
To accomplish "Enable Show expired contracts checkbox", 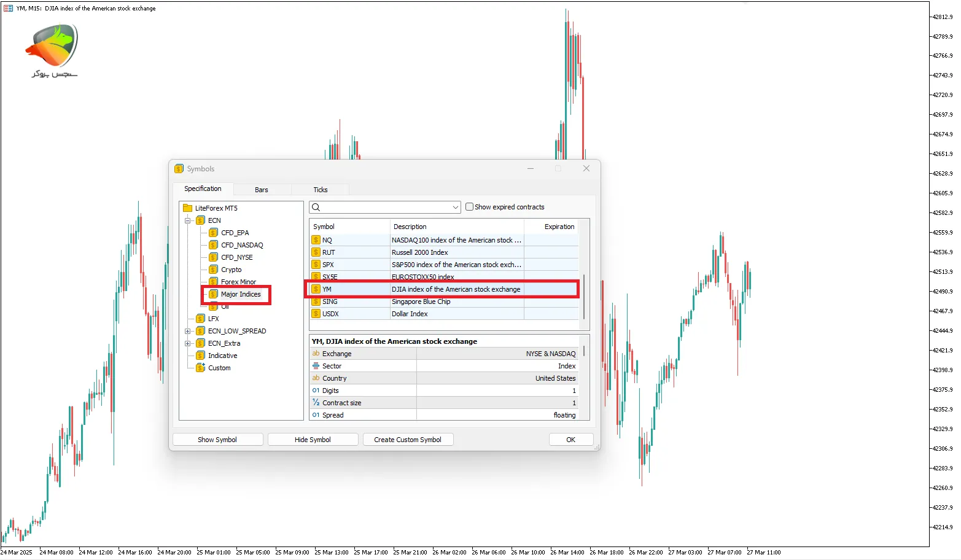I will click(469, 207).
